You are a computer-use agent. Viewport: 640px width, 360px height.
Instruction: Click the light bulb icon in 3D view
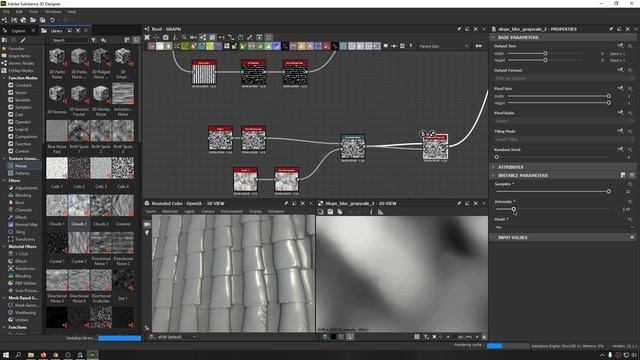tap(147, 233)
